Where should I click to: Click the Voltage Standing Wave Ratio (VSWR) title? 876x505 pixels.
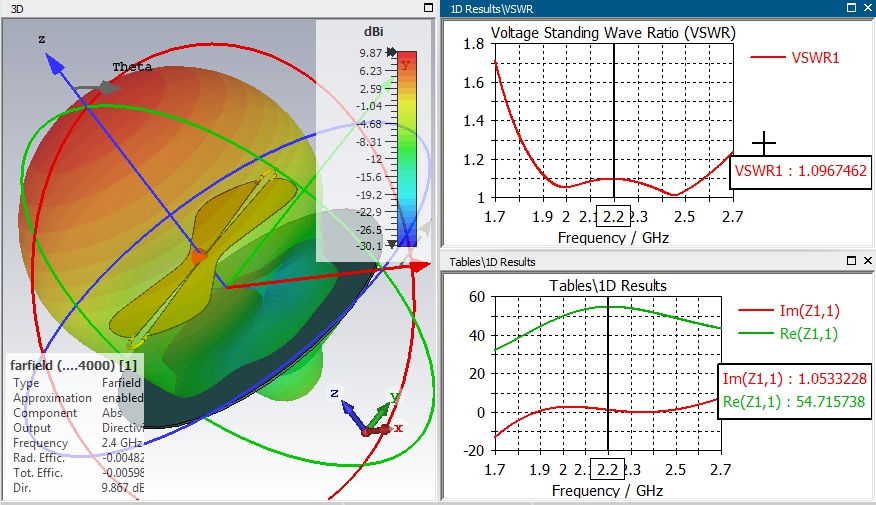613,33
